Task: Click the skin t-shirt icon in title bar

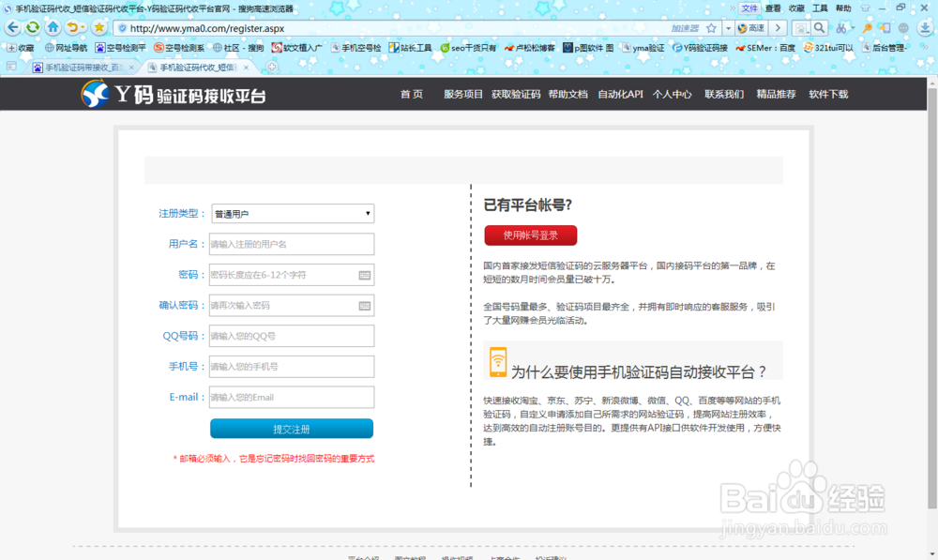Action: pos(865,8)
